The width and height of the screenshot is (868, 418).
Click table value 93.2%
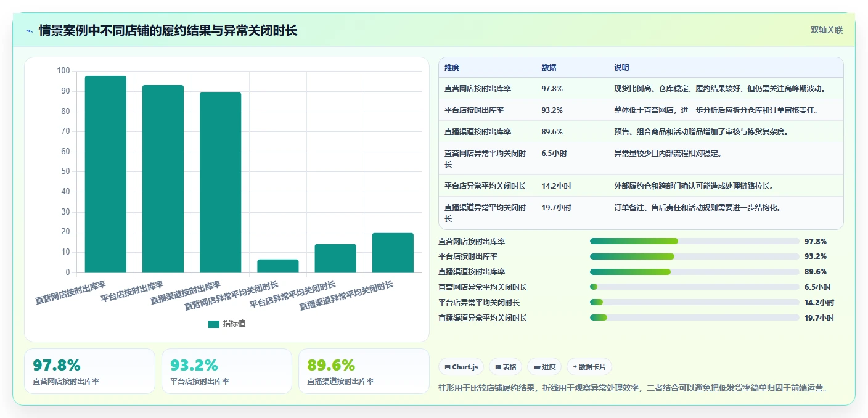pyautogui.click(x=552, y=110)
